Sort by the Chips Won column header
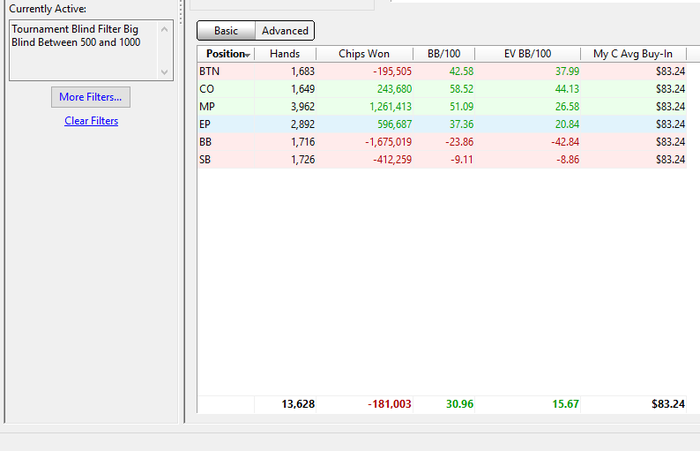This screenshot has height=451, width=700. point(364,54)
